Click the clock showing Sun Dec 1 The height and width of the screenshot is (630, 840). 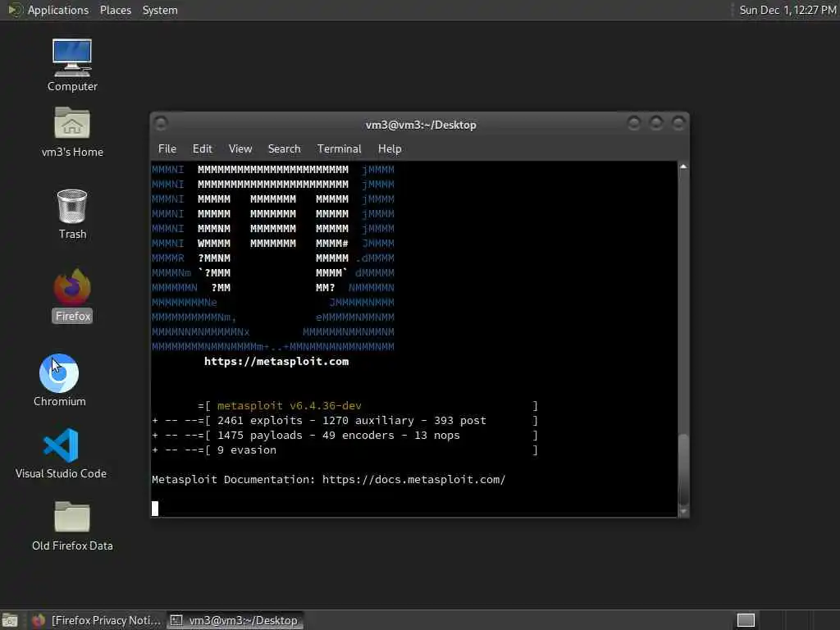(787, 10)
